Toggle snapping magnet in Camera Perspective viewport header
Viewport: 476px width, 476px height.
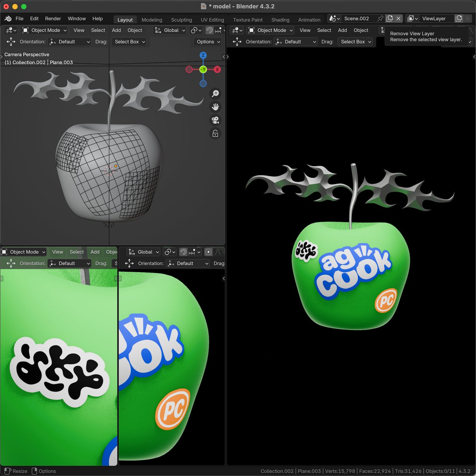(x=209, y=30)
